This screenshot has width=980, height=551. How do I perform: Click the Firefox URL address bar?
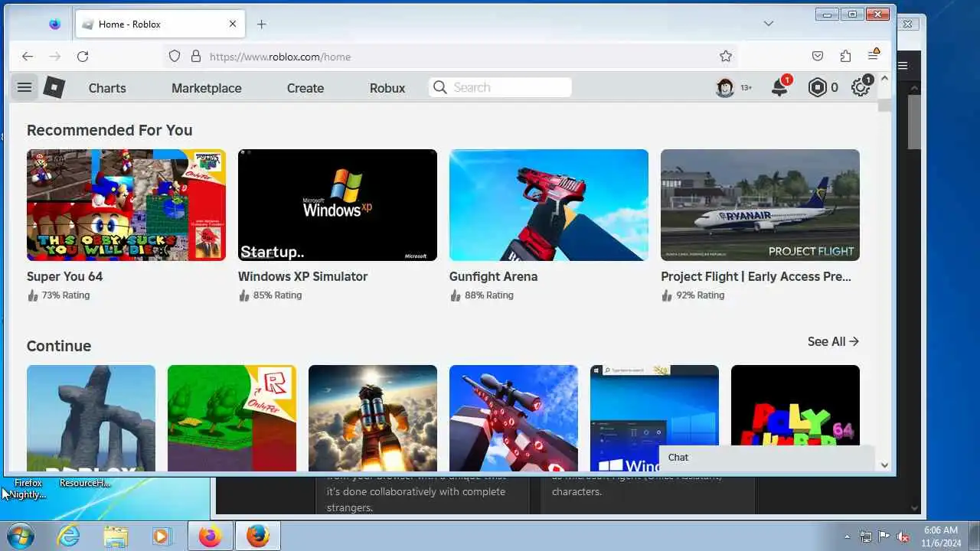452,56
